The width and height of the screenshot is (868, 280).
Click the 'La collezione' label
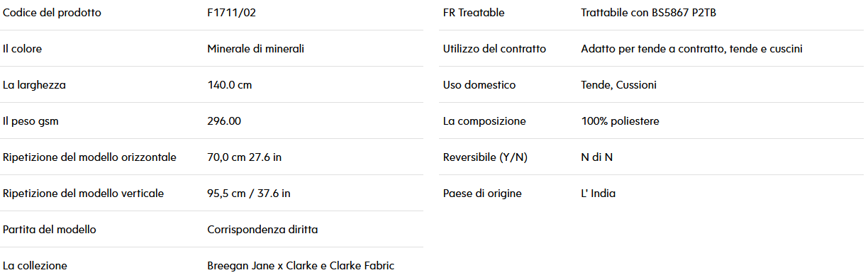point(35,266)
